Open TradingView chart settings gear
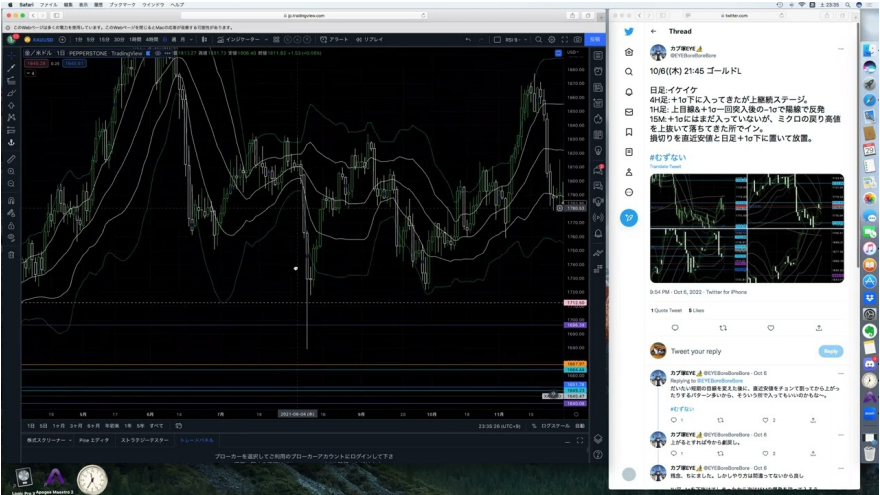The height and width of the screenshot is (495, 880). click(552, 39)
